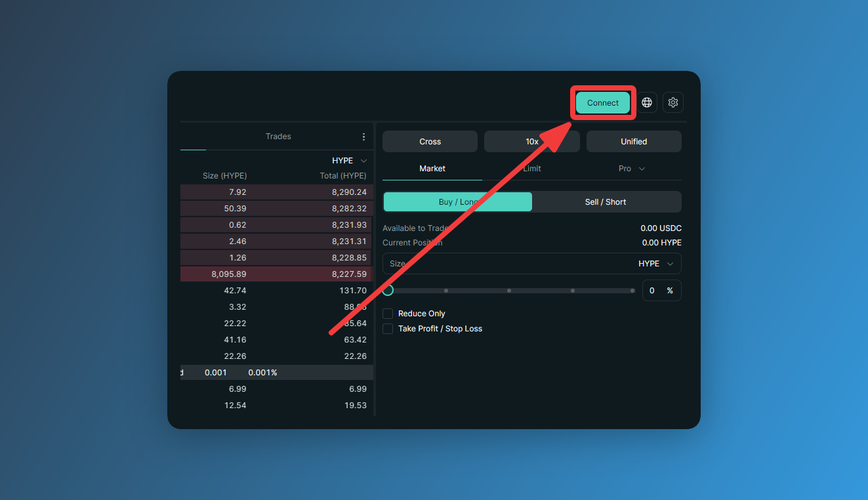Click the percentage value input box

tap(661, 291)
